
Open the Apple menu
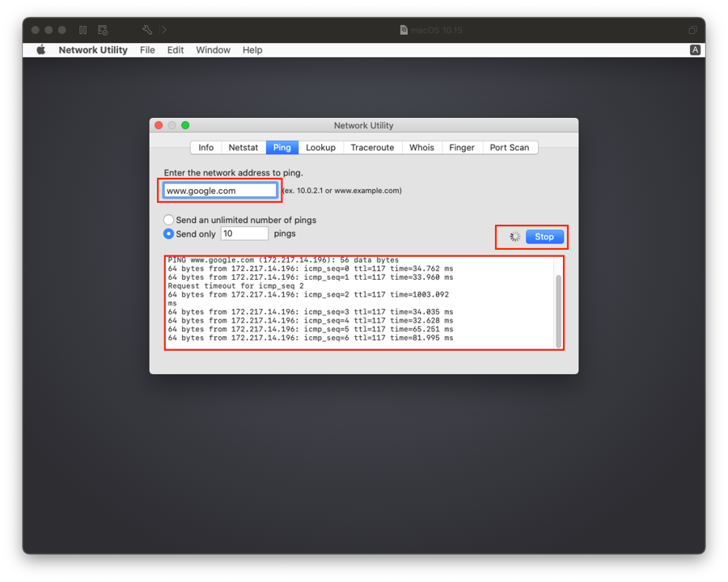[41, 50]
